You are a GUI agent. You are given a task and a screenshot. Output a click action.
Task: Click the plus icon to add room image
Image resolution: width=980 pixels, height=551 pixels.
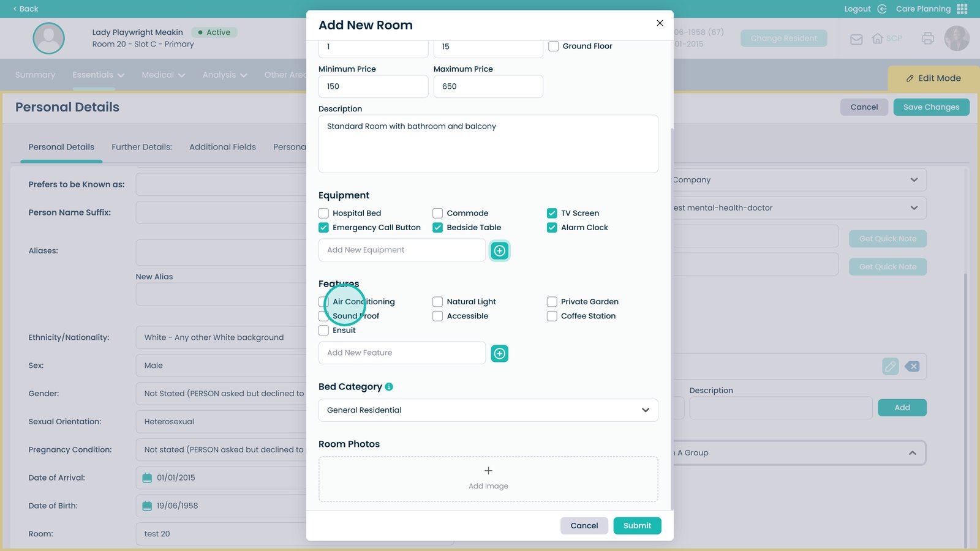tap(488, 471)
